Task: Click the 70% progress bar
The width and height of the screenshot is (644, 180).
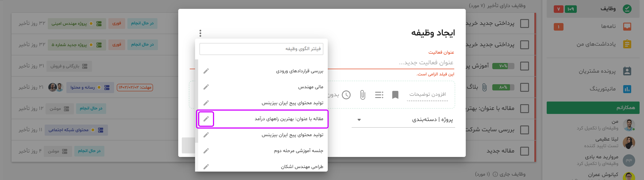Action: (x=503, y=66)
